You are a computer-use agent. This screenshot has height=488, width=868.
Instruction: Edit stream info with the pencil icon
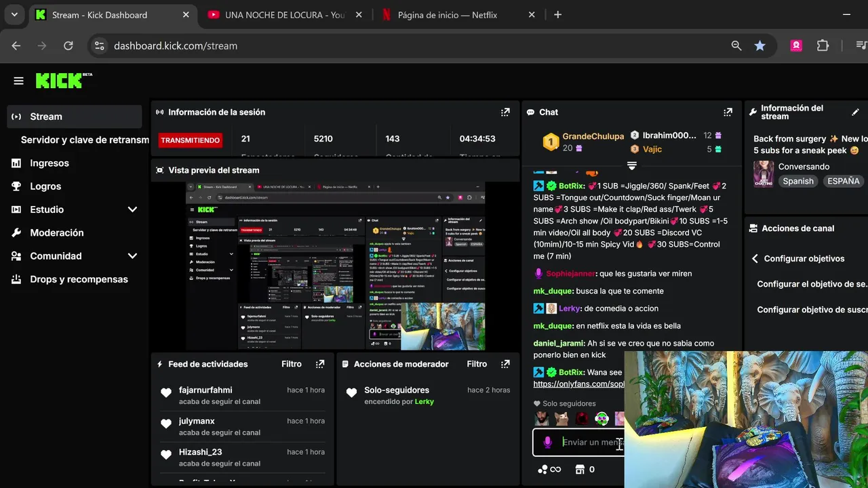click(856, 113)
